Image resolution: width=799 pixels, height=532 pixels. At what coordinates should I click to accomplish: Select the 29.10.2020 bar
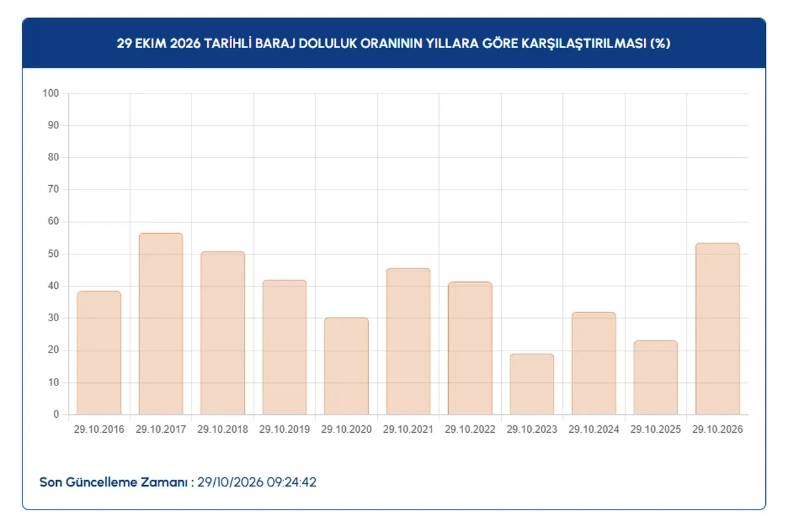[346, 366]
